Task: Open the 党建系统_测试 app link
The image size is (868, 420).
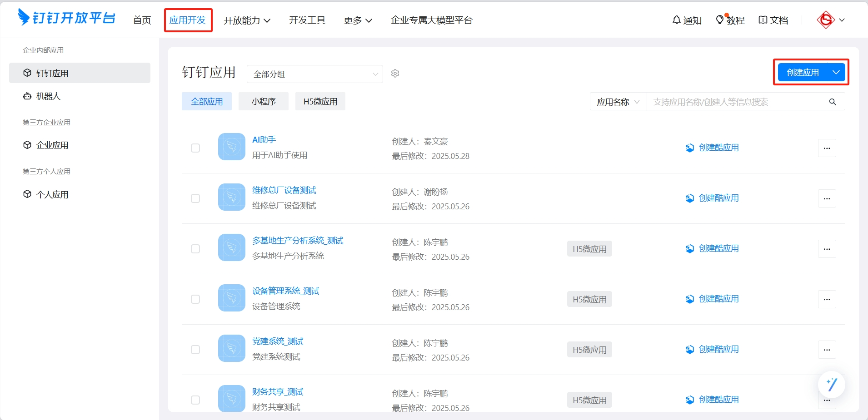Action: pos(278,341)
